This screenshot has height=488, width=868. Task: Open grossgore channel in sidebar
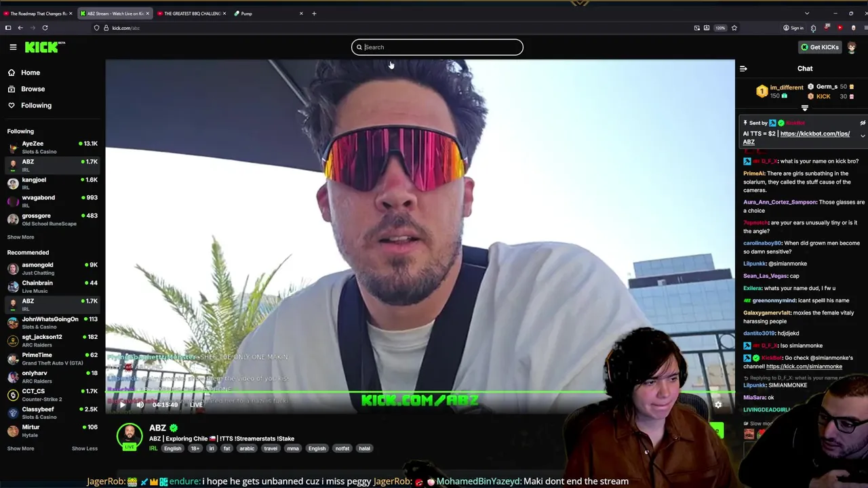(x=52, y=219)
